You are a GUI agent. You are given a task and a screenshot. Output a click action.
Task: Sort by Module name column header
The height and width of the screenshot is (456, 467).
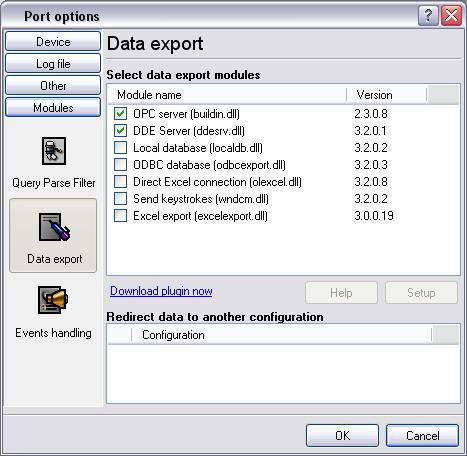coord(227,95)
